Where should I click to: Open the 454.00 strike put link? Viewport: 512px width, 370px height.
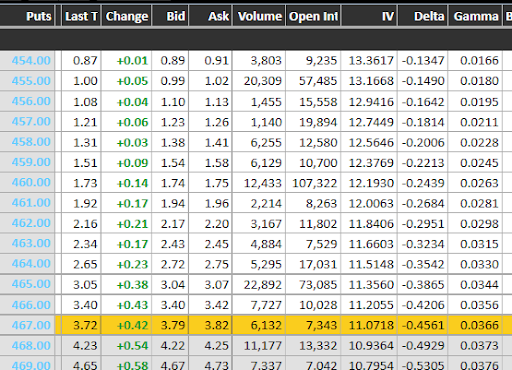point(31,60)
